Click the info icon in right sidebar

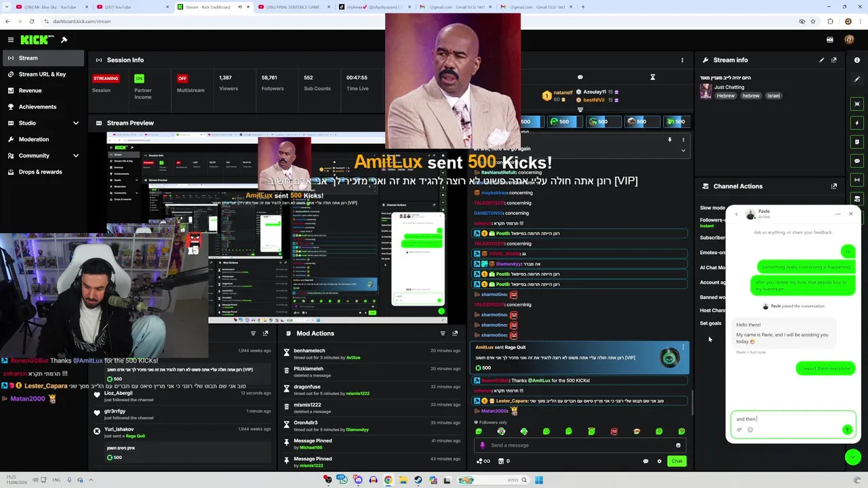coord(857,60)
